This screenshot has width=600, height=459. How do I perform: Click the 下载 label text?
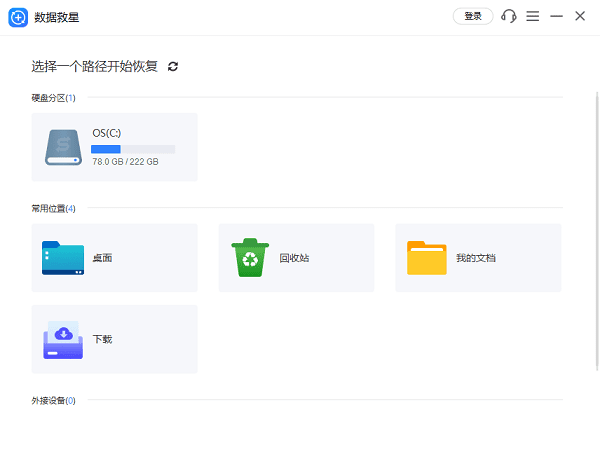pos(102,340)
